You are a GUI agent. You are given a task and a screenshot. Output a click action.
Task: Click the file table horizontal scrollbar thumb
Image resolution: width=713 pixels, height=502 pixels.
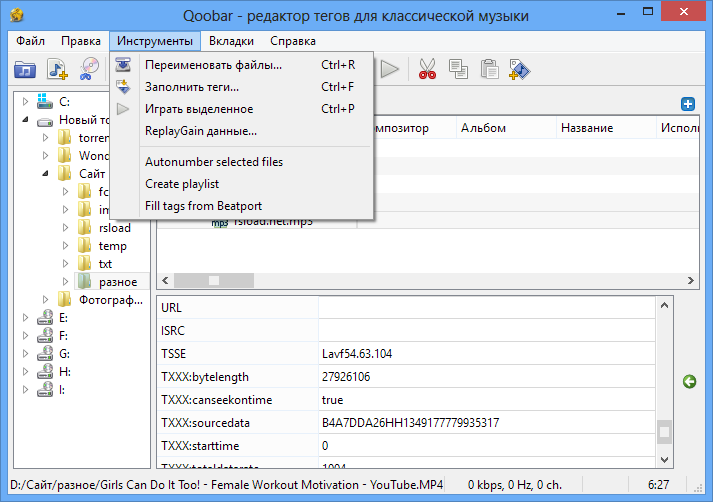[x=214, y=281]
